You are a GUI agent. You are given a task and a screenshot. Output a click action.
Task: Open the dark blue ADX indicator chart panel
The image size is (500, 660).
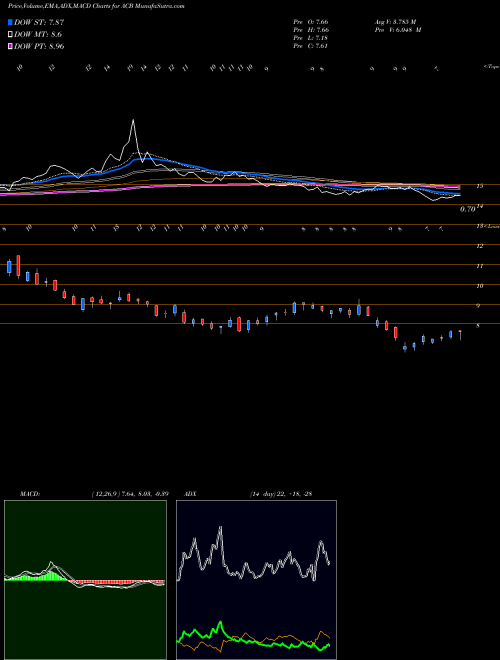pyautogui.click(x=256, y=580)
